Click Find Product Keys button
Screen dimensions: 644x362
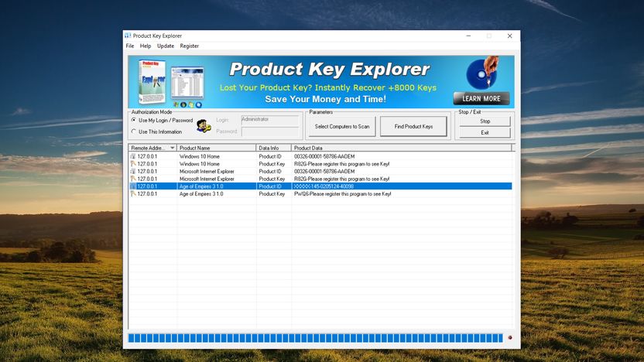tap(413, 126)
